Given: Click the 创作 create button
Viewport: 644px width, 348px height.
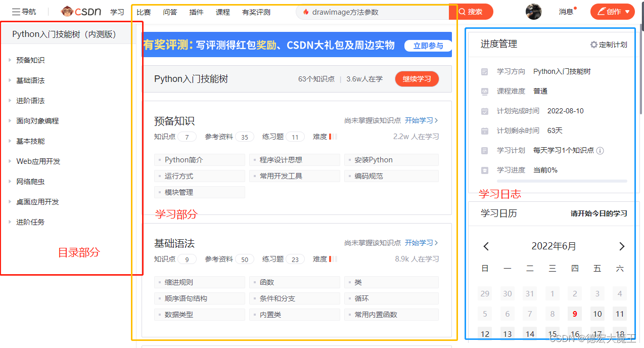Looking at the screenshot, I should (x=612, y=12).
